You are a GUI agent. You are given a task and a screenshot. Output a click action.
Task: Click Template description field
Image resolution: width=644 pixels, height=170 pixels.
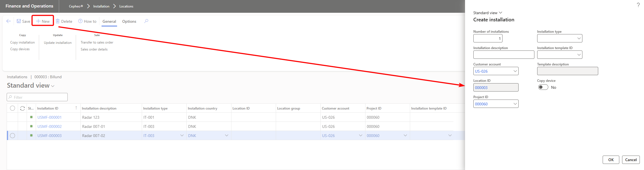[x=567, y=71]
